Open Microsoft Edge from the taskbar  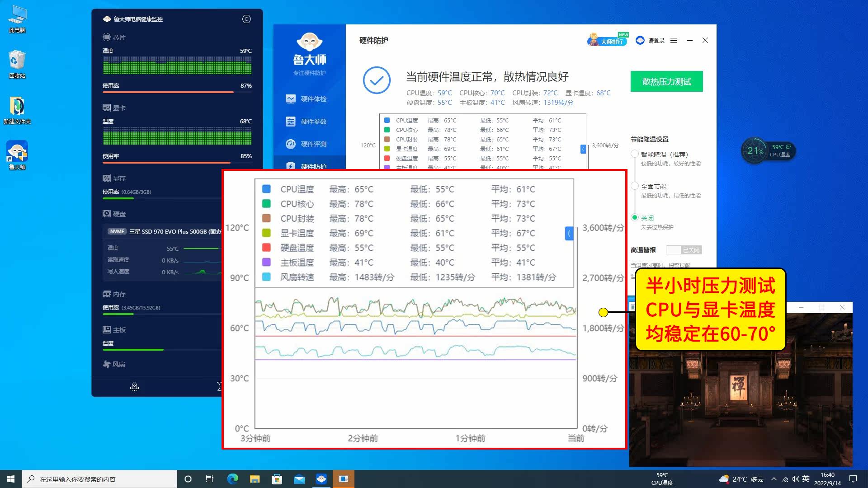[x=232, y=479]
